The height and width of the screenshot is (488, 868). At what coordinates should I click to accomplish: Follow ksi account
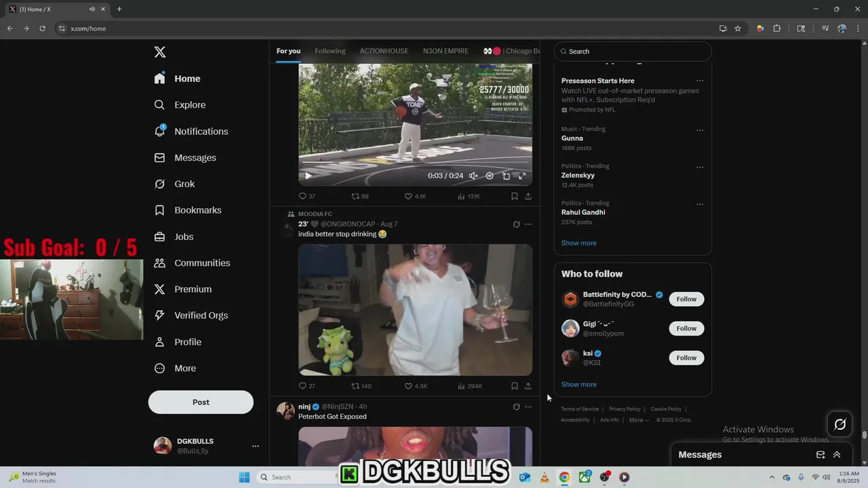point(686,357)
